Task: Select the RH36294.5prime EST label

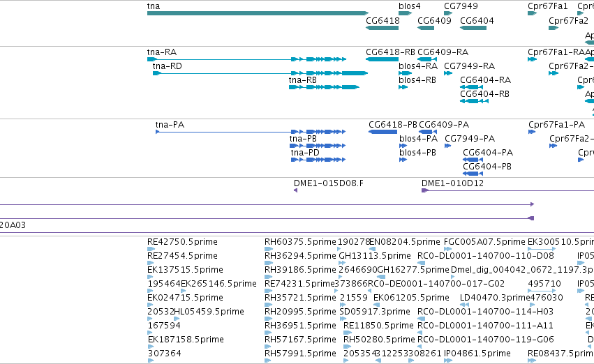Action: (300, 255)
